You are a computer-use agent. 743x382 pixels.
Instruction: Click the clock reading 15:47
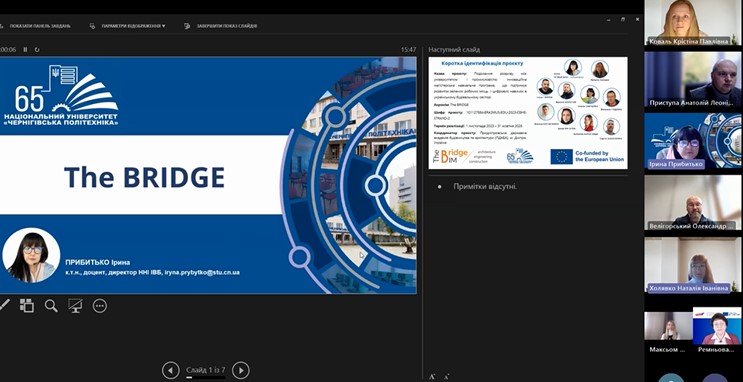[x=408, y=49]
